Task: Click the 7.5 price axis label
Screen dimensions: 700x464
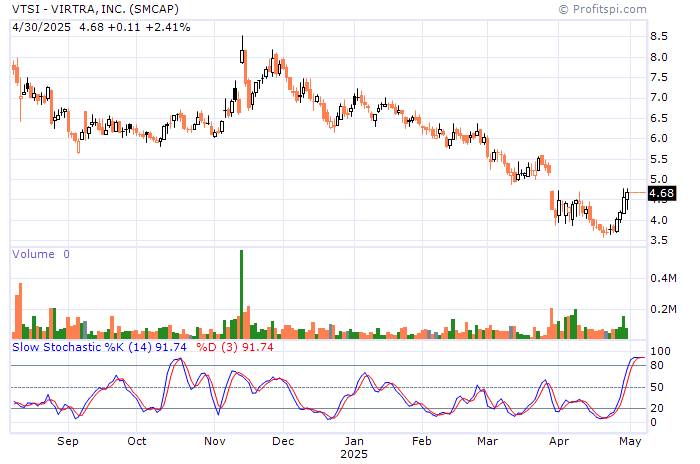Action: [x=658, y=77]
